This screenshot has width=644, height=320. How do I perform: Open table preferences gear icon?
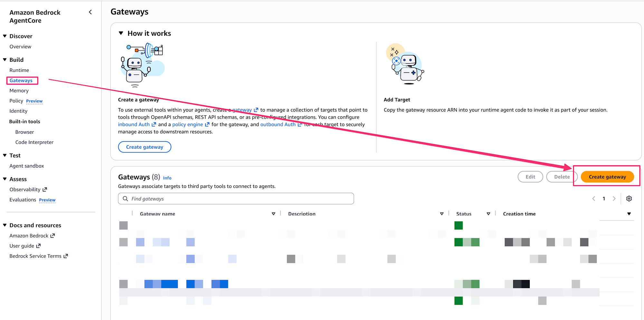coord(629,199)
